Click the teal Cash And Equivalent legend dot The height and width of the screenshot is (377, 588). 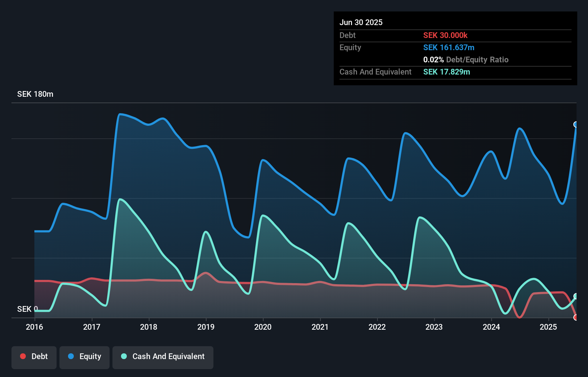(124, 356)
